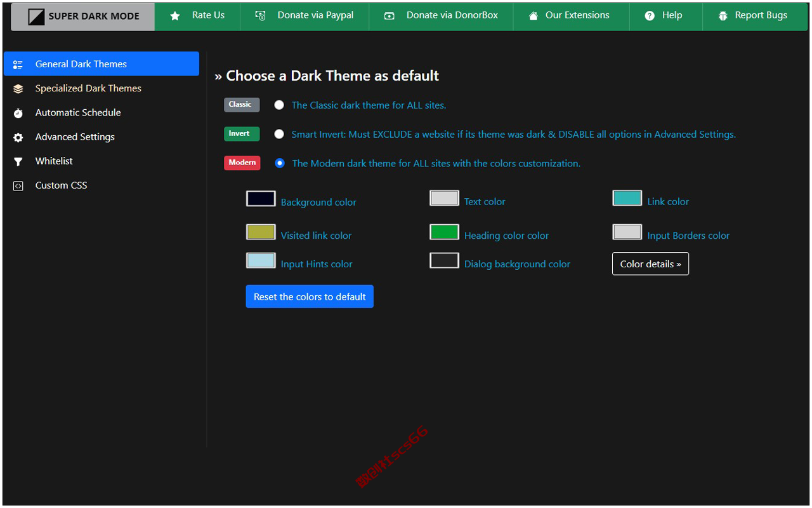812x508 pixels.
Task: Open Donate via Paypal menu item
Action: [304, 16]
